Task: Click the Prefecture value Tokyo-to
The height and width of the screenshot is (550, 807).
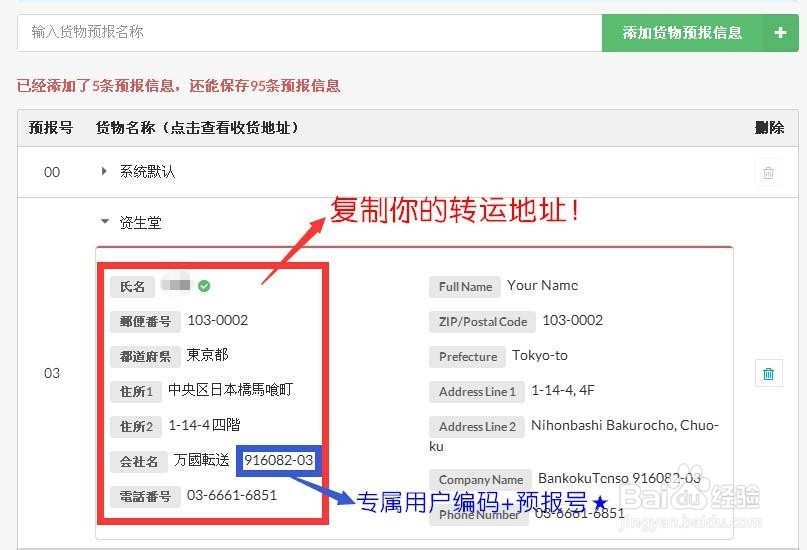Action: pos(540,356)
